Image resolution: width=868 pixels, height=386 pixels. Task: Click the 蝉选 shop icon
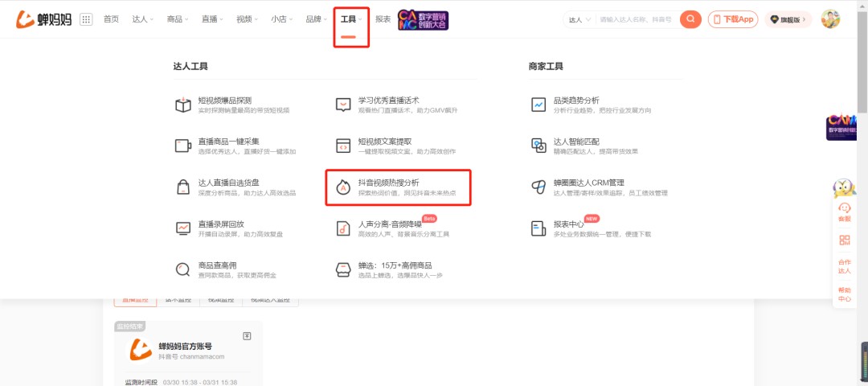343,269
